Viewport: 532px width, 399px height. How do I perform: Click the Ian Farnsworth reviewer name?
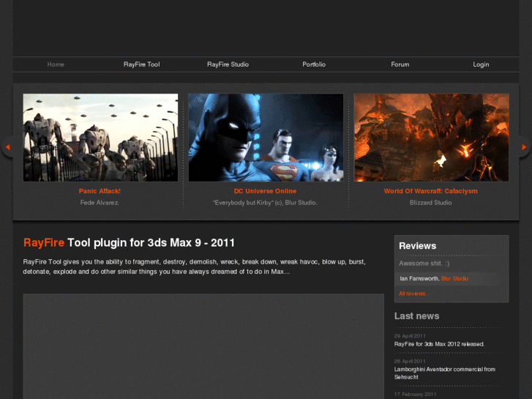tap(420, 278)
